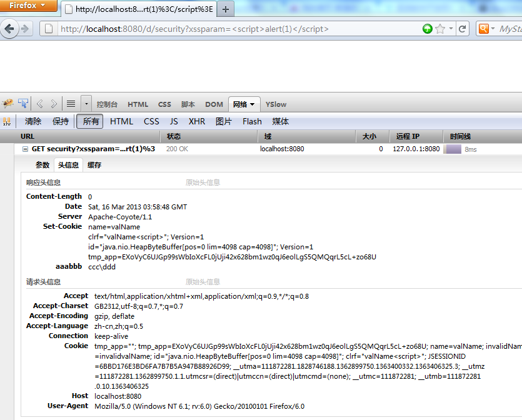Switch to the 脚本 panel

pyautogui.click(x=188, y=104)
